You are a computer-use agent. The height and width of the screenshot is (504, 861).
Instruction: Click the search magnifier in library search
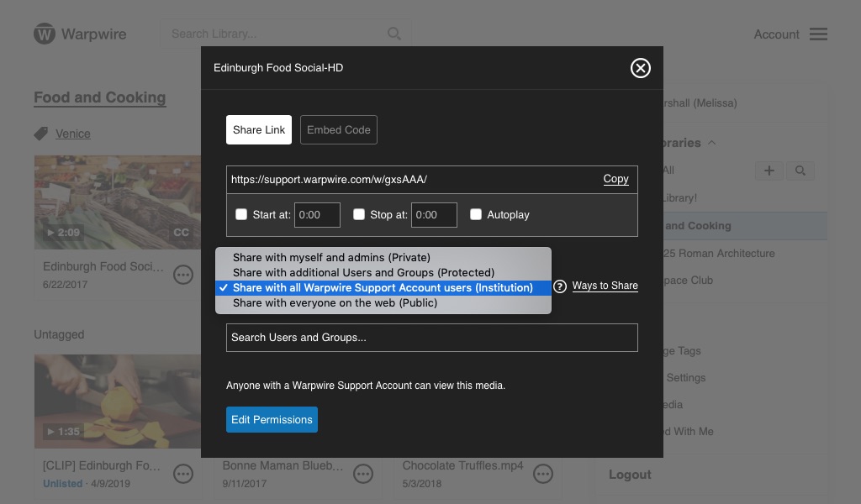(x=394, y=34)
